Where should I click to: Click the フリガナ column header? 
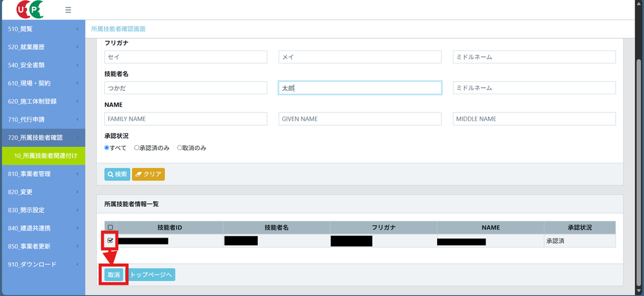[384, 227]
